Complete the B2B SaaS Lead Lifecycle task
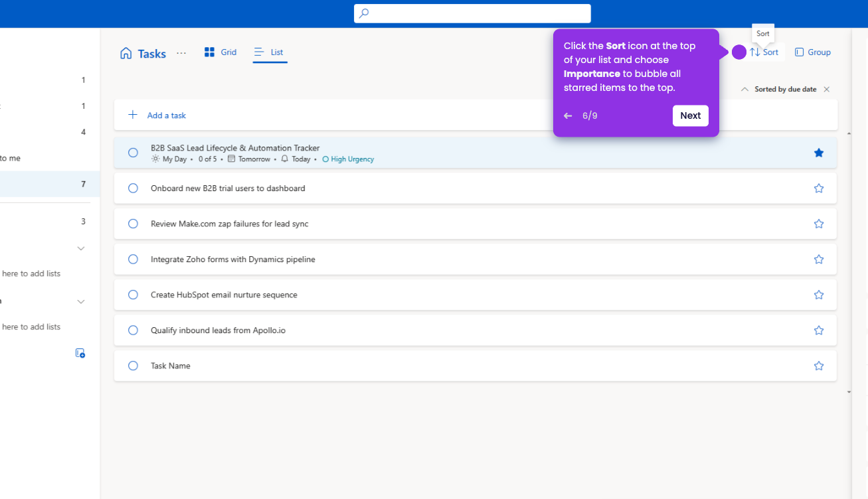 (133, 153)
